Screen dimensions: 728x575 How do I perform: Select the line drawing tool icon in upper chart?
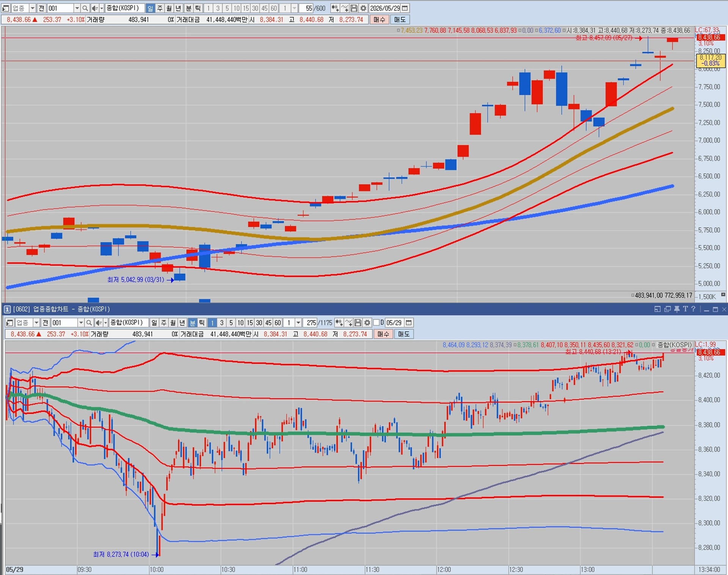point(345,8)
